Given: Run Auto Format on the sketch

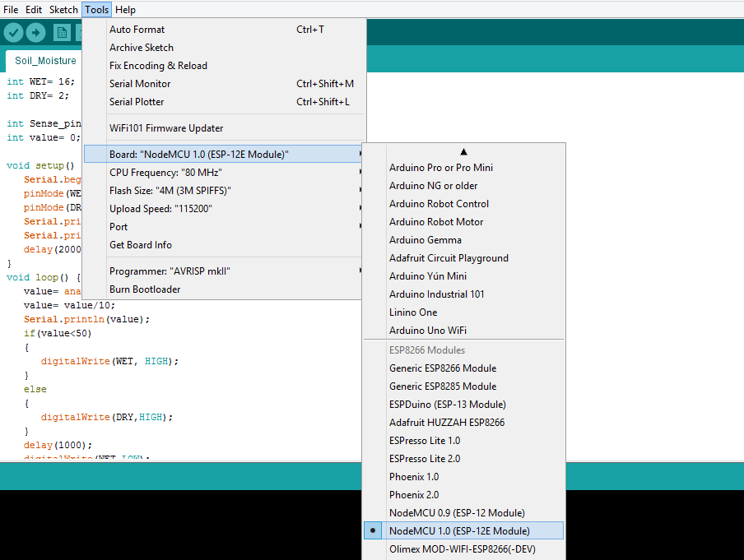Looking at the screenshot, I should tap(137, 30).
